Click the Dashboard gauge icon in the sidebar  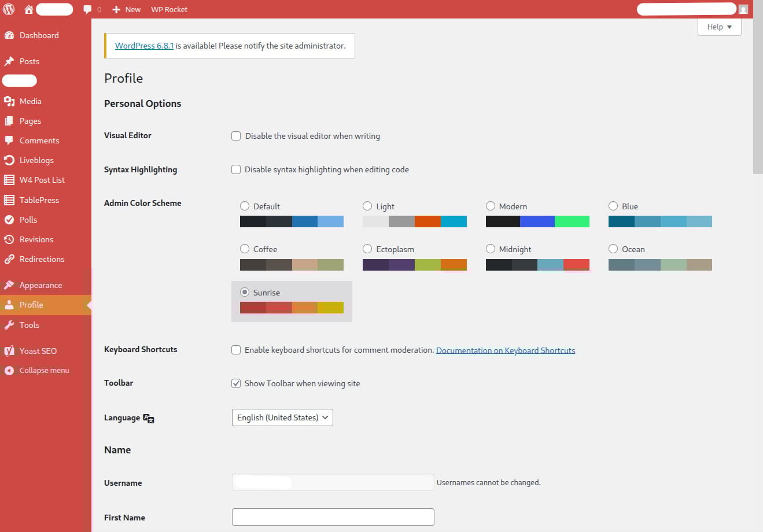[x=9, y=35]
